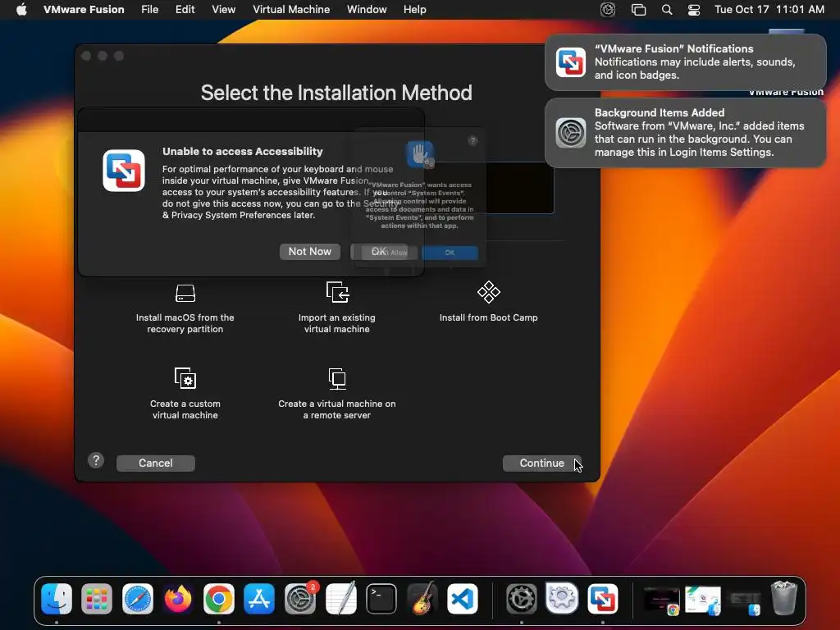
Task: Click the VMware Fusion Dock icon
Action: [x=603, y=598]
